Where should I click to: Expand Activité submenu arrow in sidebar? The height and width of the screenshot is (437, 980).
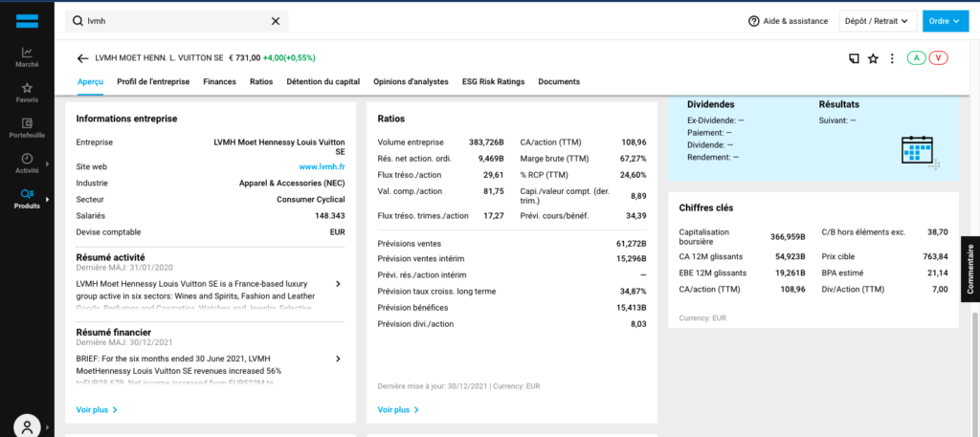48,164
